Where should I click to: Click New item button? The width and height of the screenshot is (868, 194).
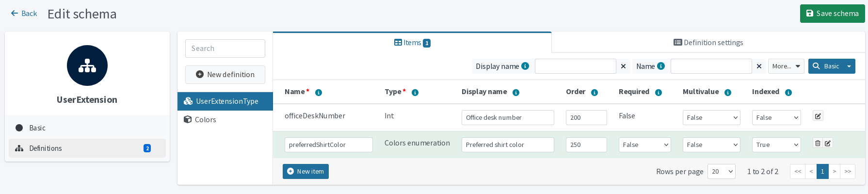pyautogui.click(x=305, y=171)
